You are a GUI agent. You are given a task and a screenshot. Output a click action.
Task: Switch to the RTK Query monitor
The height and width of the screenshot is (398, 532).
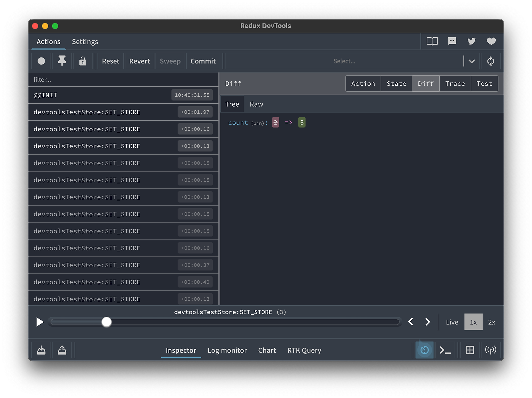pos(304,350)
